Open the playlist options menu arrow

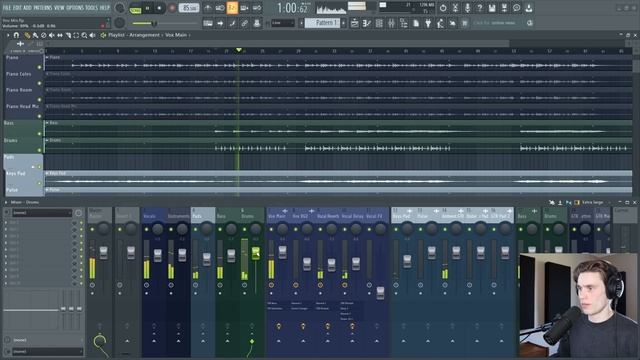pos(8,35)
